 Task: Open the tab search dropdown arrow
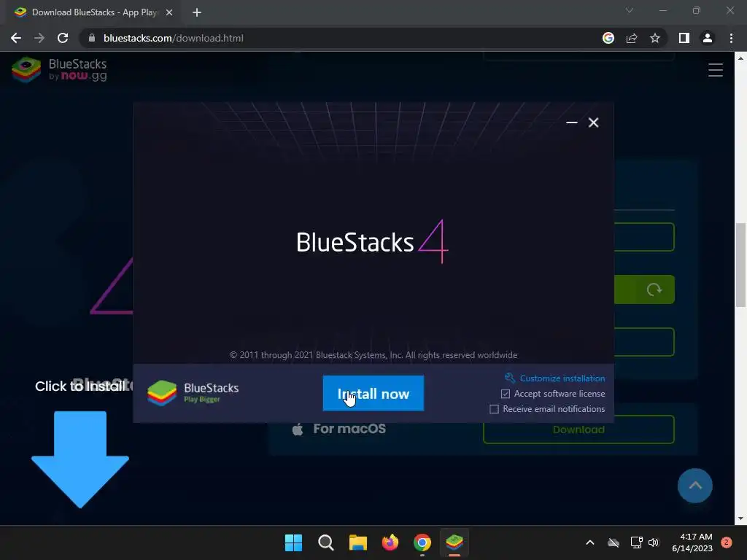630,10
